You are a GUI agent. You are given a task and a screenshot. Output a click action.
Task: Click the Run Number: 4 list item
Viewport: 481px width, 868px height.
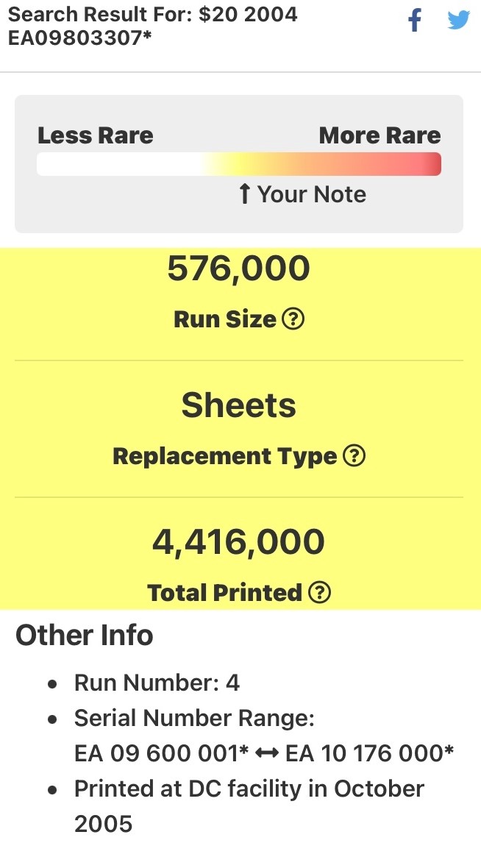[x=157, y=683]
